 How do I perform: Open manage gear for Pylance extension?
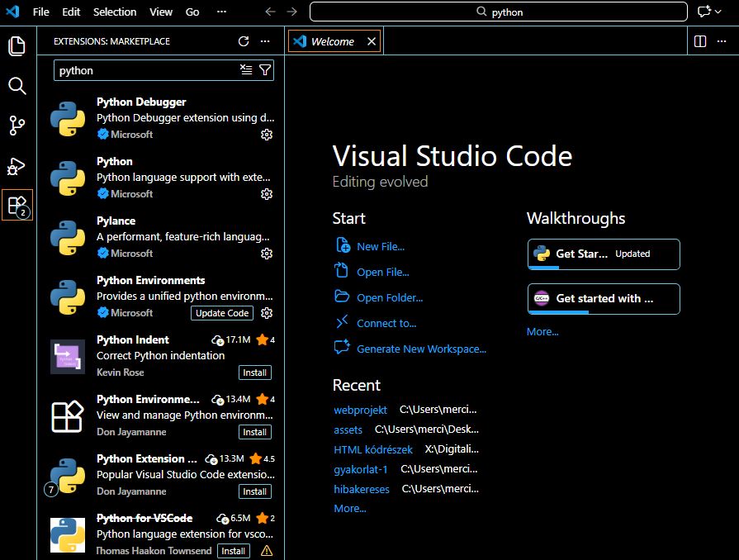click(x=267, y=254)
